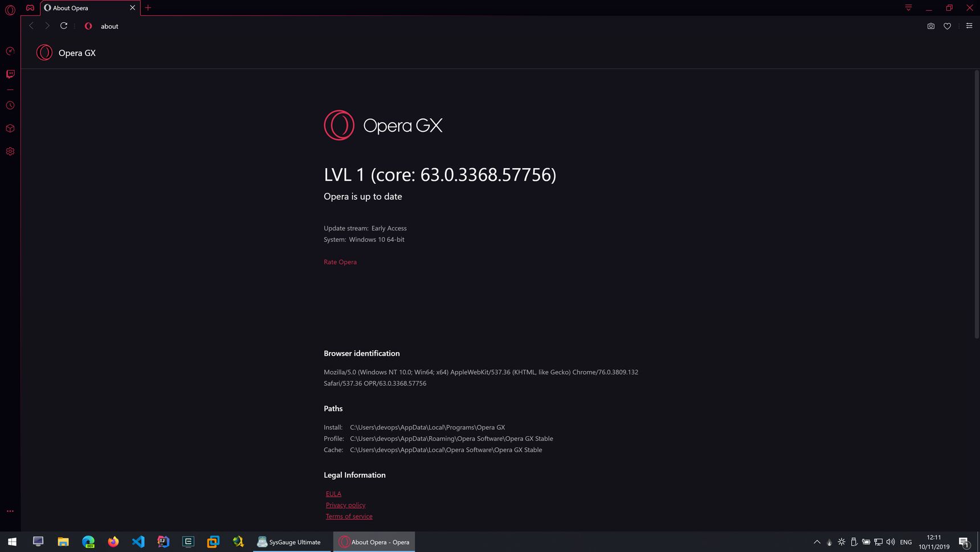Open History clock icon in the sidebar

tap(10, 105)
